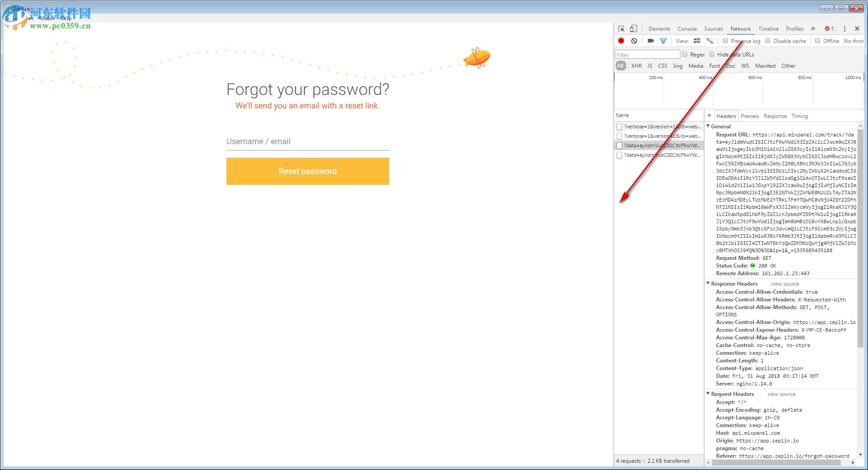Image resolution: width=868 pixels, height=470 pixels.
Task: Click the 800 ms marker on the timeline overview
Action: tap(805, 78)
